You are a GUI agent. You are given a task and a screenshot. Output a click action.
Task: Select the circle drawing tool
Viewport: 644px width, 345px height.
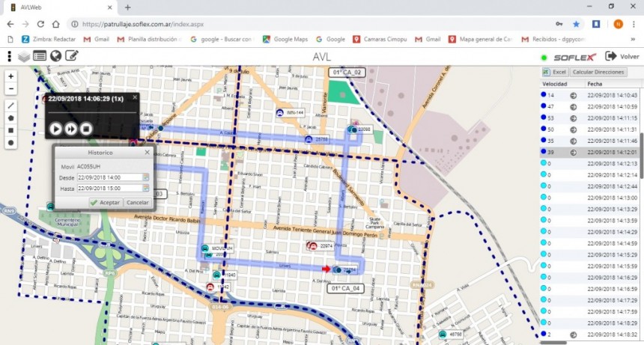[11, 143]
